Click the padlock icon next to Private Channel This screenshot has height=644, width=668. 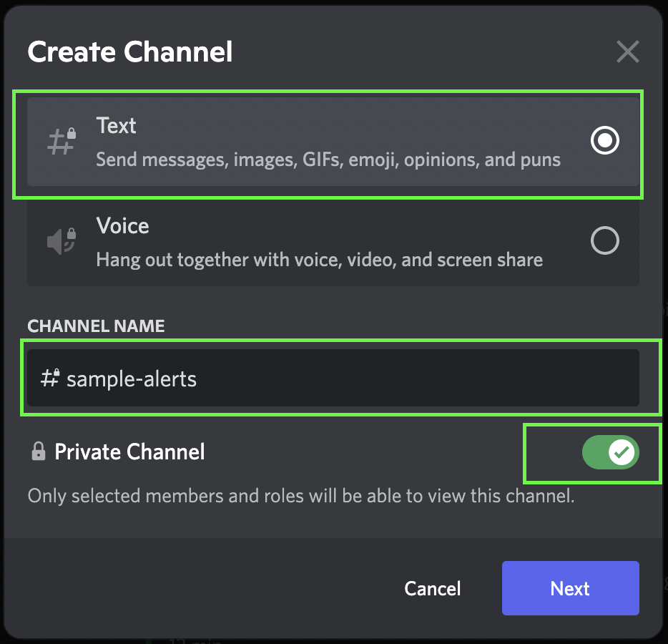[x=39, y=452]
